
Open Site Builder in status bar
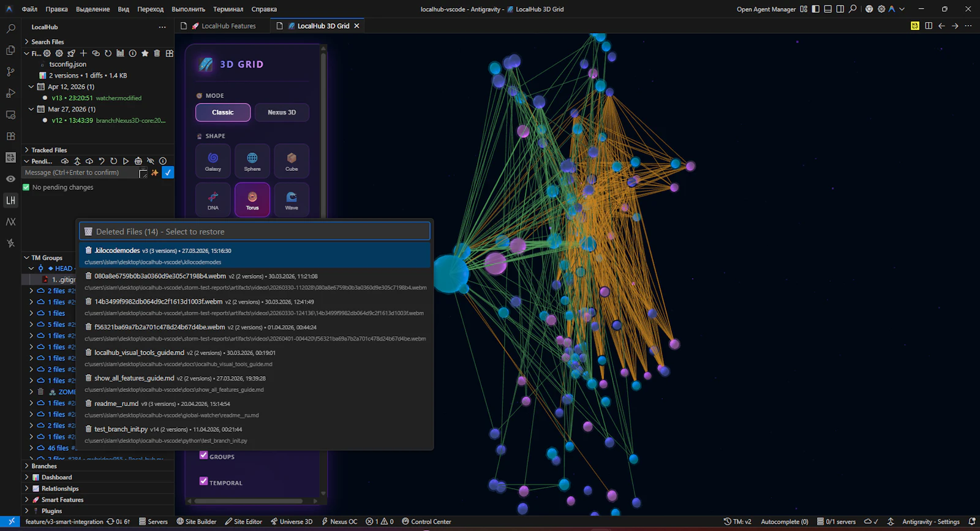pyautogui.click(x=197, y=522)
